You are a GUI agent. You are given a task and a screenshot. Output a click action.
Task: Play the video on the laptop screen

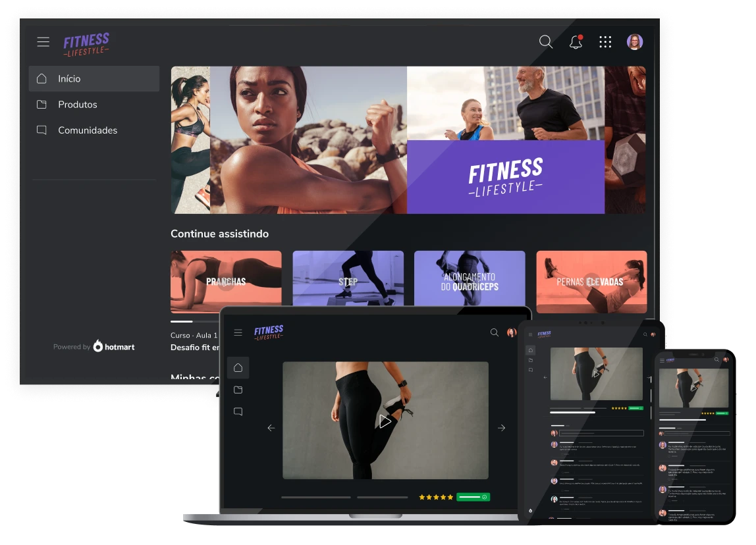pos(385,422)
